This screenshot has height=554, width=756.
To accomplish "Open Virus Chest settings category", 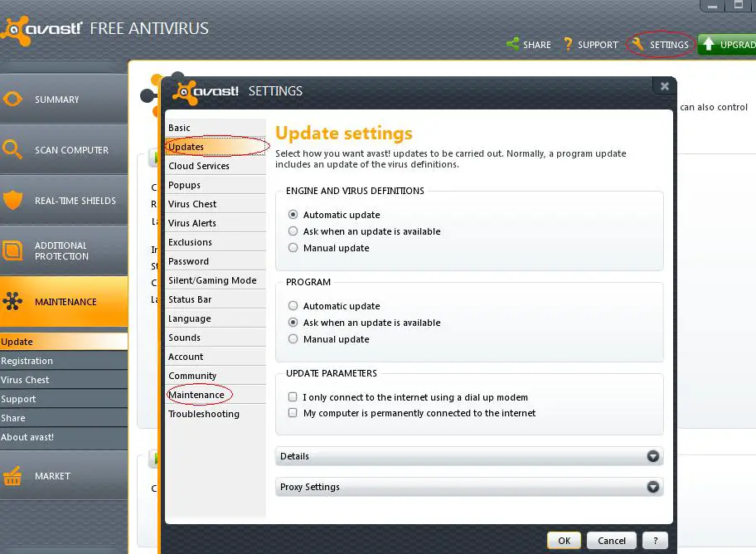I will click(x=215, y=204).
